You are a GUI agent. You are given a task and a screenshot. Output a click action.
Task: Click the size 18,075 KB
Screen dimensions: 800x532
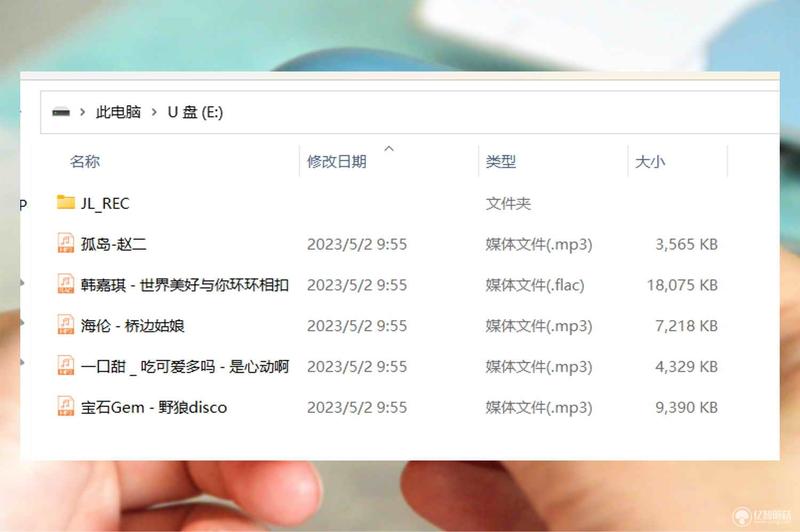[682, 285]
